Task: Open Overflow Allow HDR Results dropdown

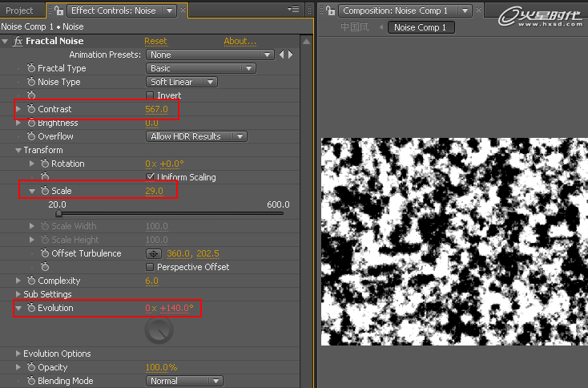Action: (196, 136)
